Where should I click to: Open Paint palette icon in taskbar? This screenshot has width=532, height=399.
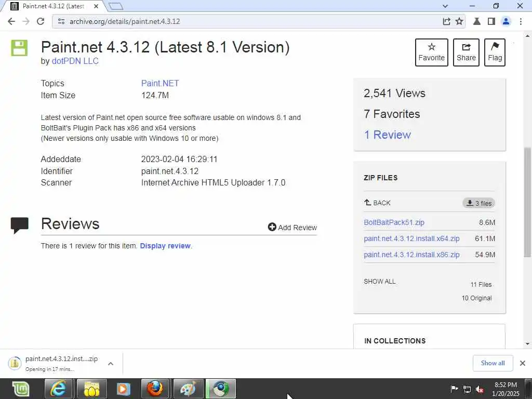point(188,389)
